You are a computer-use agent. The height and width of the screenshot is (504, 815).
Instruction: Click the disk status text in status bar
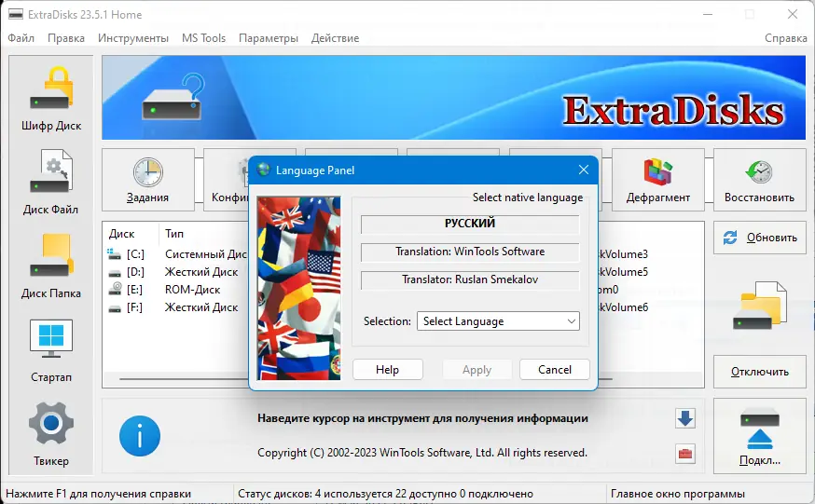386,494
